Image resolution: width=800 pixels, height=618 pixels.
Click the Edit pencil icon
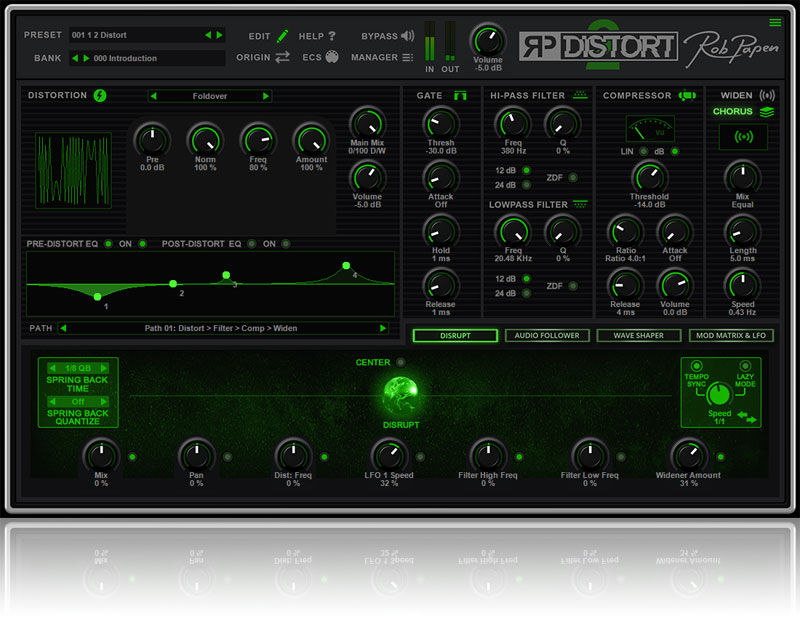click(283, 36)
